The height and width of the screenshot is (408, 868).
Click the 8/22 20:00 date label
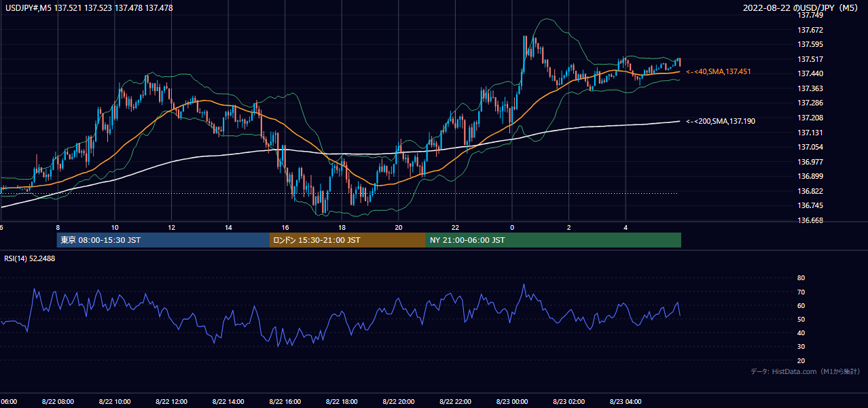tap(398, 401)
